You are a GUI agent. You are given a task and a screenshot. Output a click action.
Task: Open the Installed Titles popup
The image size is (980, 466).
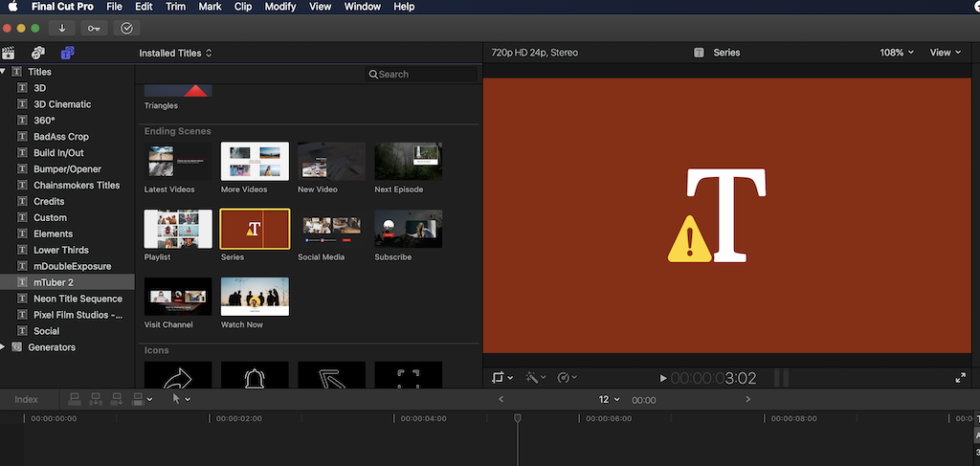(x=176, y=53)
